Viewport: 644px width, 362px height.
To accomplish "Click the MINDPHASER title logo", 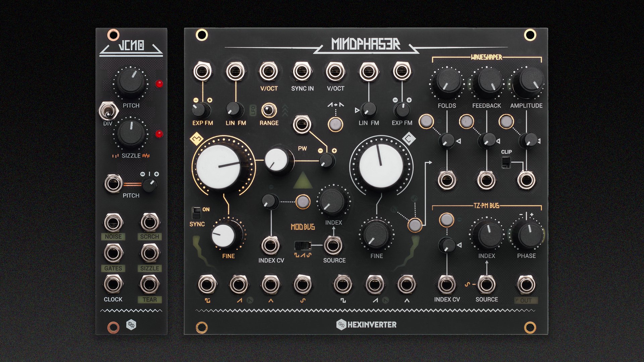I will click(x=366, y=44).
